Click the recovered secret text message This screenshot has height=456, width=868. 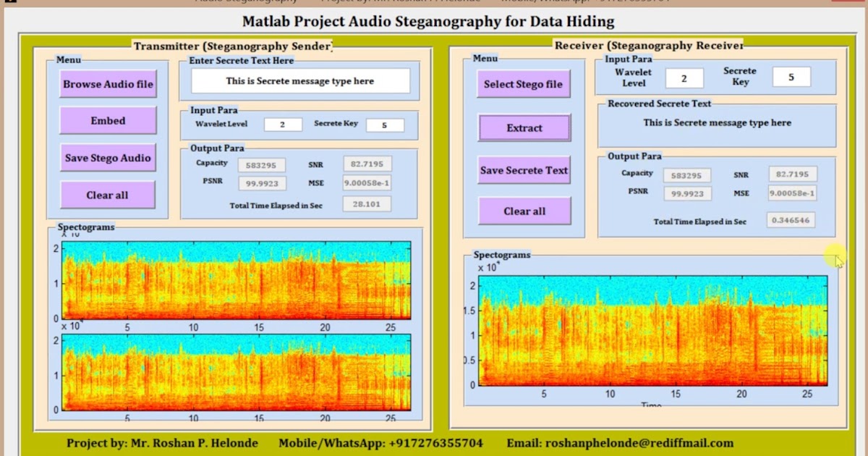[717, 123]
